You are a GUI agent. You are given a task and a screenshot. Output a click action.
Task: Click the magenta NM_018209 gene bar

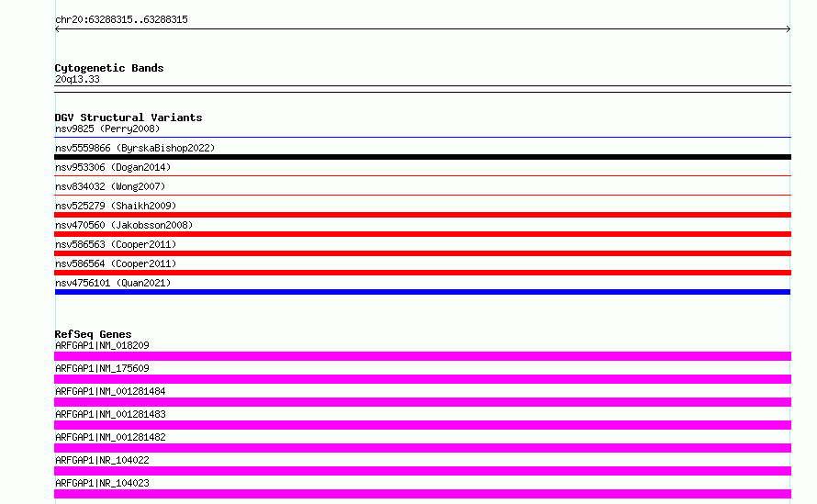[x=422, y=356]
